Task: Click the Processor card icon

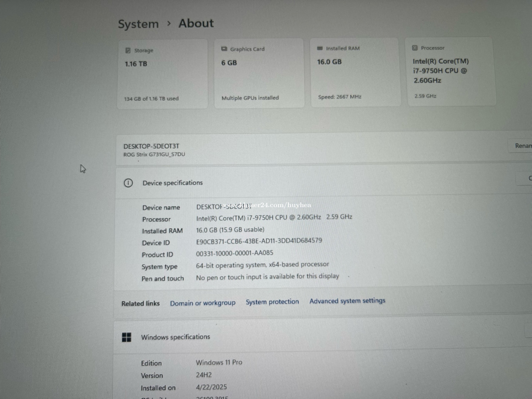Action: pyautogui.click(x=415, y=48)
